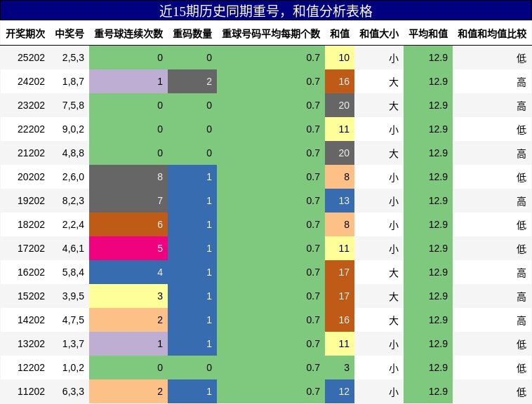Click 低 in row 17202

click(x=521, y=249)
